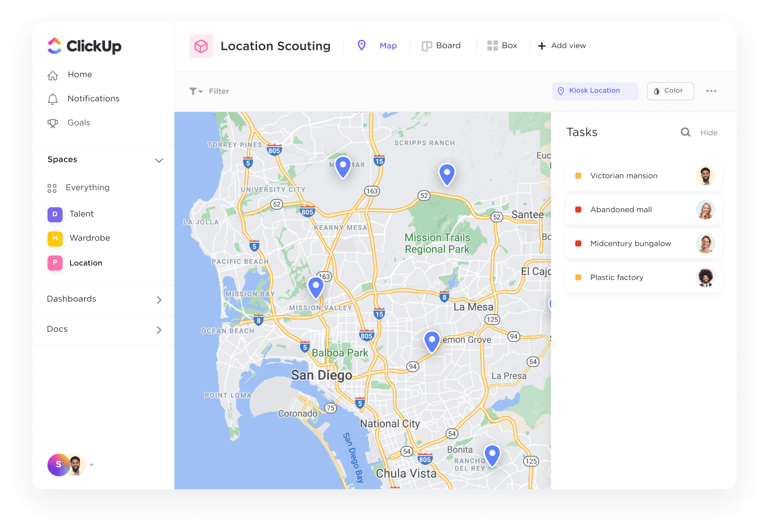This screenshot has height=532, width=769.
Task: Click the Color button
Action: pos(670,91)
